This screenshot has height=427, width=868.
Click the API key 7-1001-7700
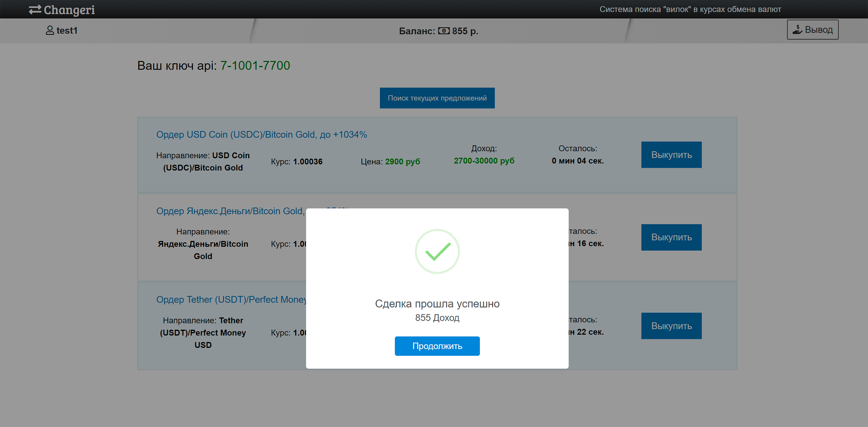click(255, 65)
